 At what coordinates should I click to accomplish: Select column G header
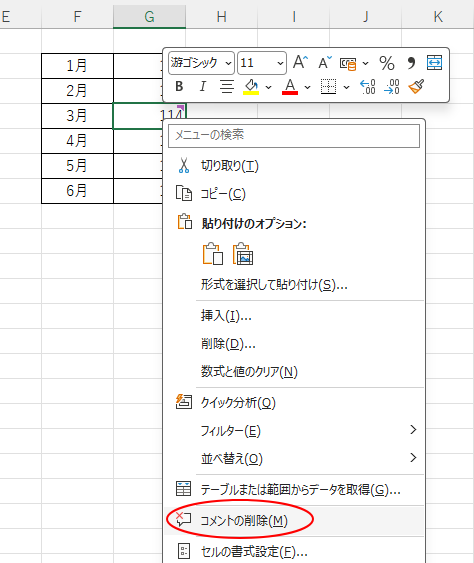[149, 17]
